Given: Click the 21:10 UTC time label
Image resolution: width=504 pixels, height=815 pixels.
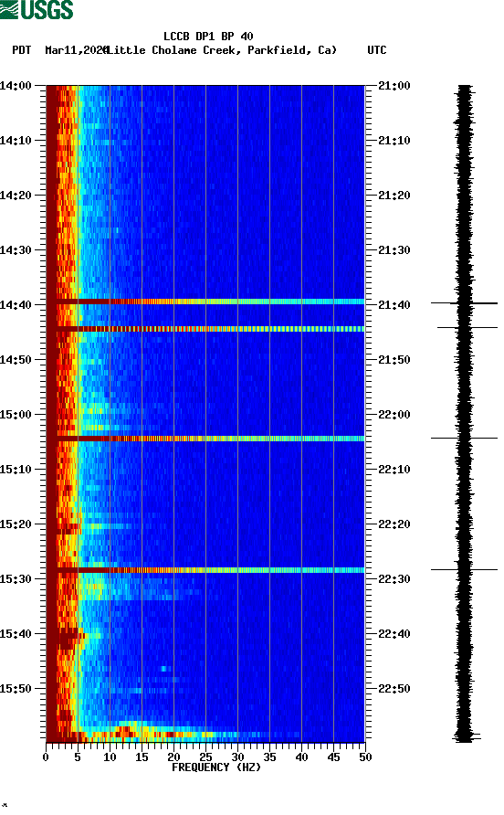Looking at the screenshot, I should pos(394,141).
